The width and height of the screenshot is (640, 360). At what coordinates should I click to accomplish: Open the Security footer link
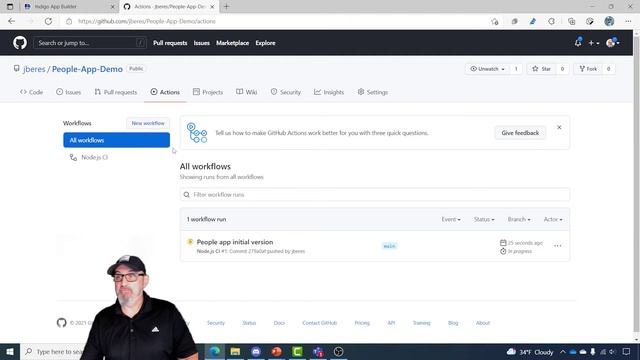(216, 323)
